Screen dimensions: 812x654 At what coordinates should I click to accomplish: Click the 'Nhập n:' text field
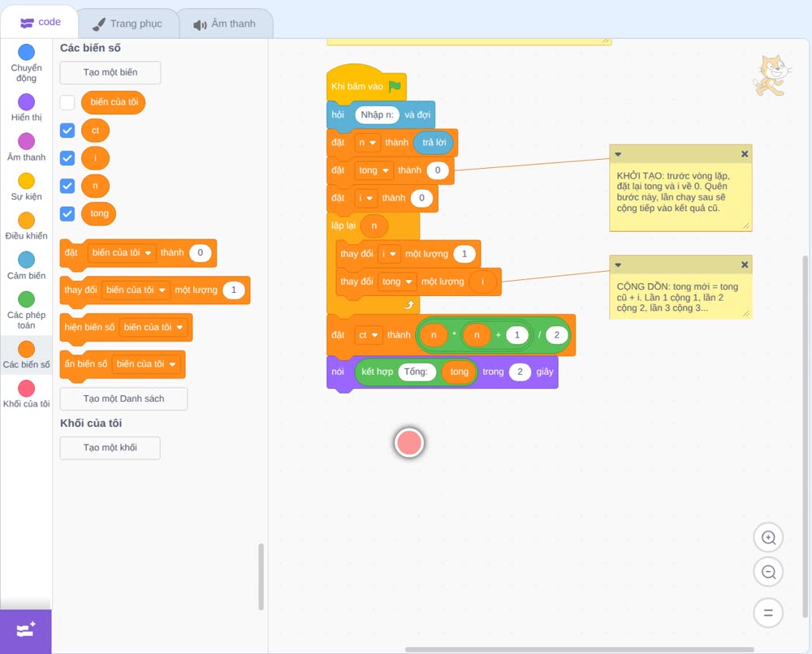377,115
